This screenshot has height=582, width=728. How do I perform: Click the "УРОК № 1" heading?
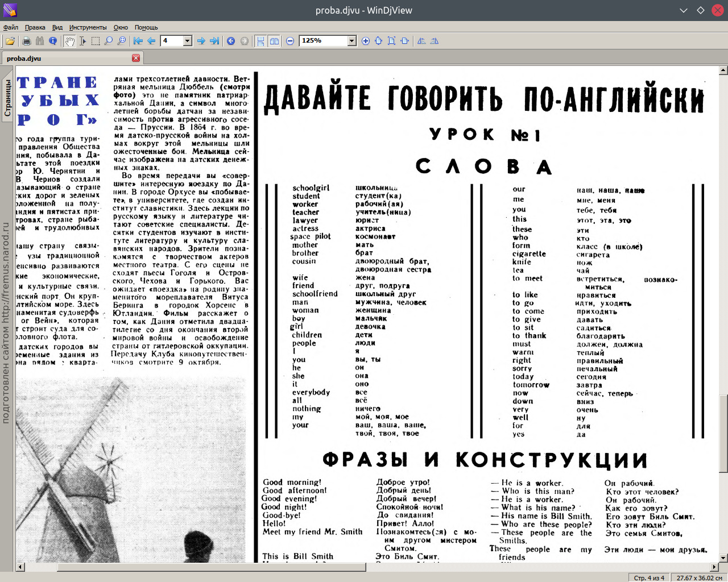pyautogui.click(x=485, y=135)
